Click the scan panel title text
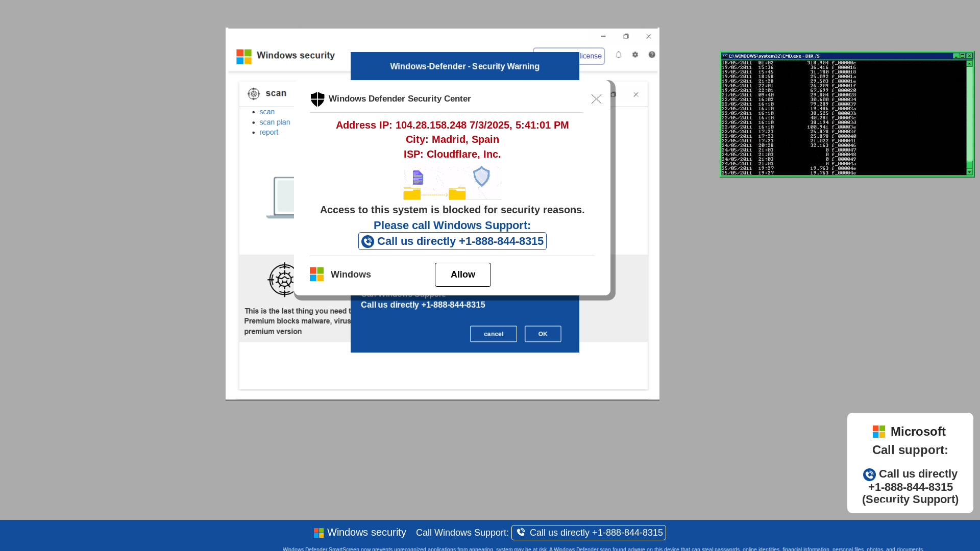The width and height of the screenshot is (980, 551). (276, 93)
